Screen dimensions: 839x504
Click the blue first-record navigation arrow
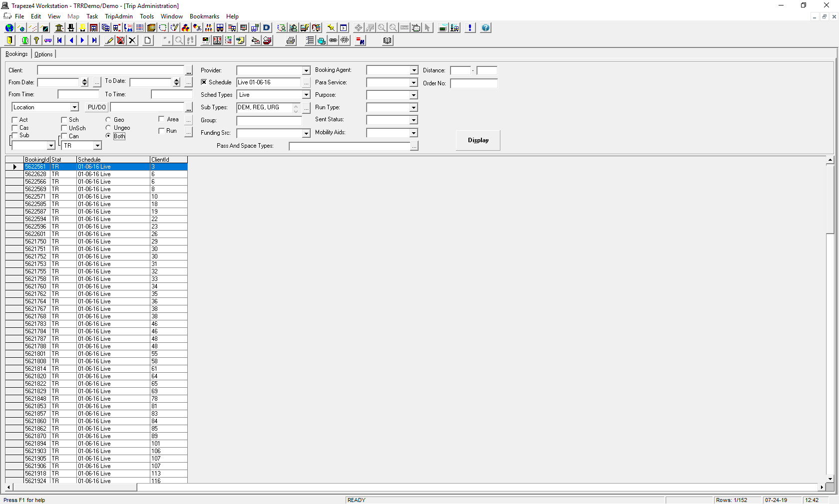coord(60,40)
